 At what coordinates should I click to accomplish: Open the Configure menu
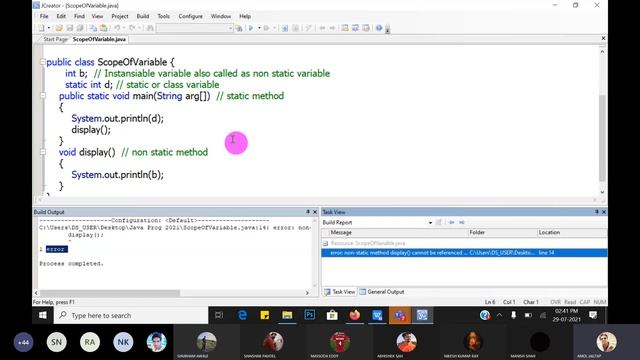click(191, 16)
